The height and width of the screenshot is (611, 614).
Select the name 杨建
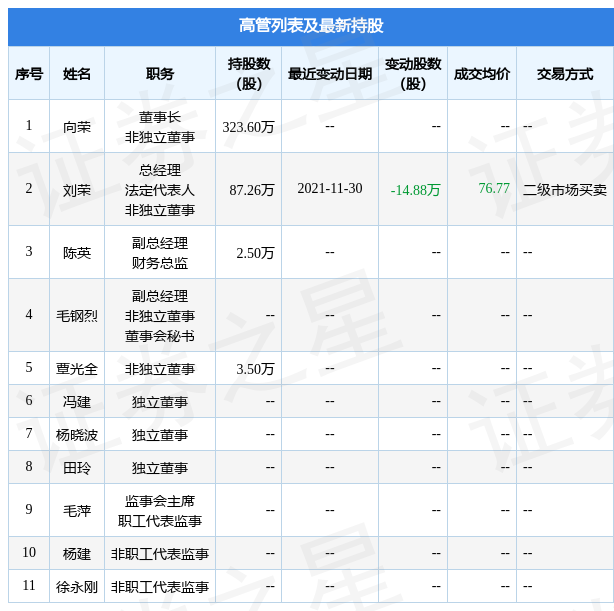[x=77, y=554]
